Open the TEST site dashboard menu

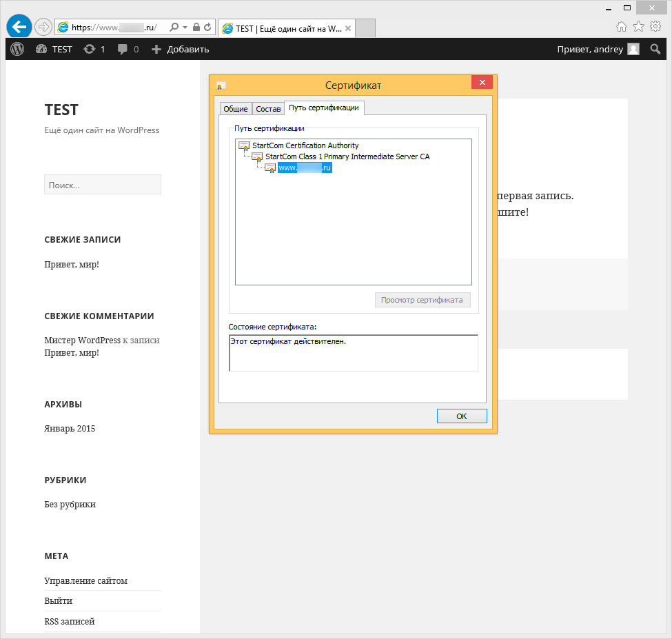point(54,49)
